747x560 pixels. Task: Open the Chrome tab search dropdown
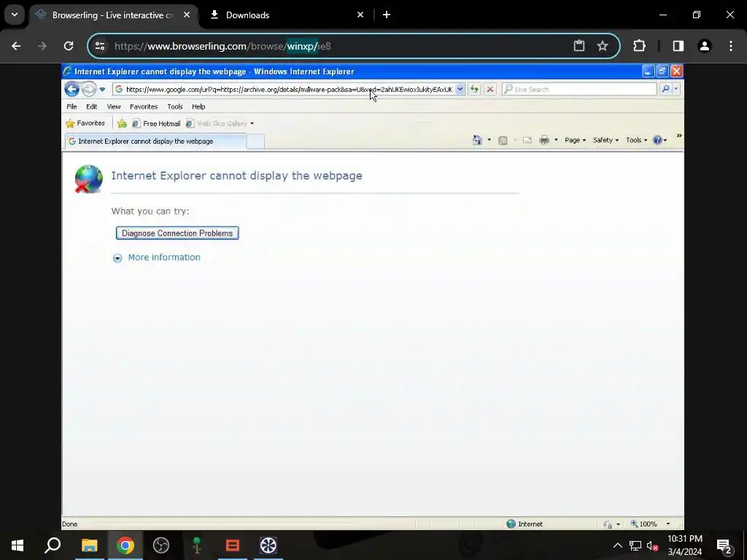tap(15, 15)
